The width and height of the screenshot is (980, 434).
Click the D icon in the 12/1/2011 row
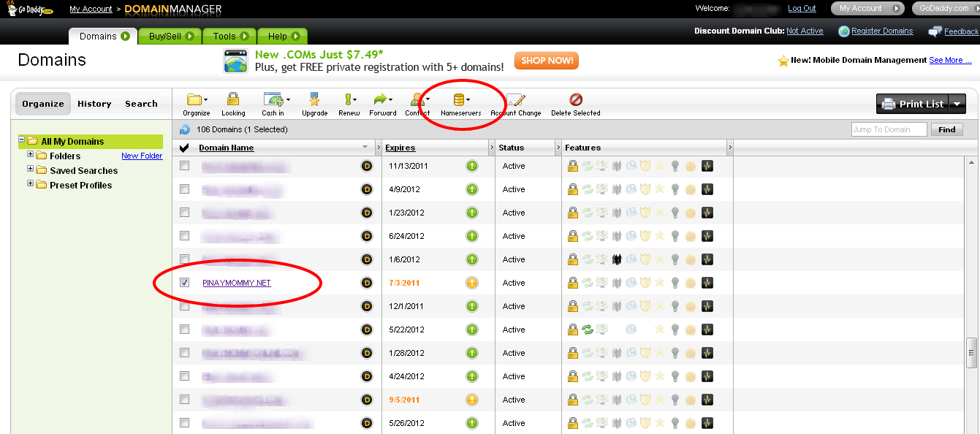[367, 306]
